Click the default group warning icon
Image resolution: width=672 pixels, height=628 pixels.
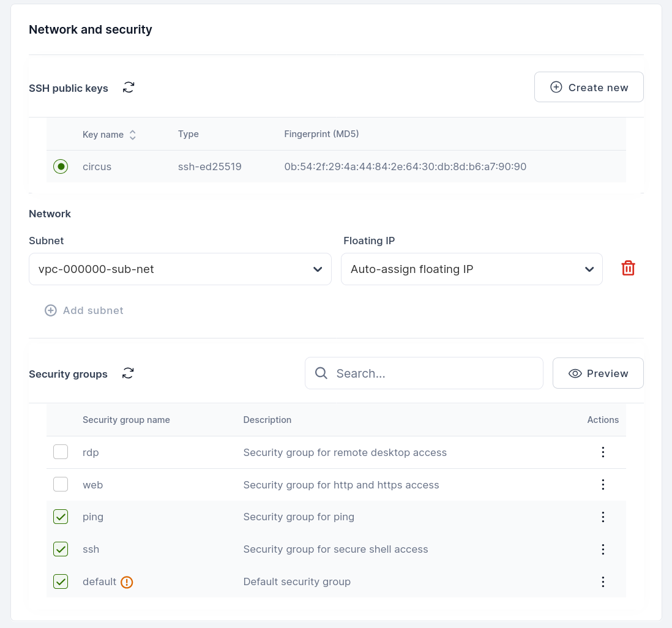pos(127,582)
